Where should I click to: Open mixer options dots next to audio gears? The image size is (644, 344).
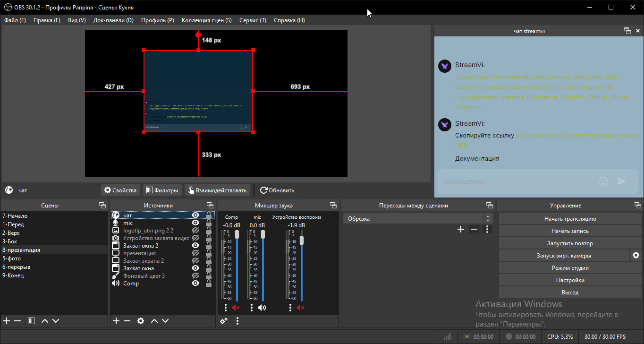click(x=237, y=321)
